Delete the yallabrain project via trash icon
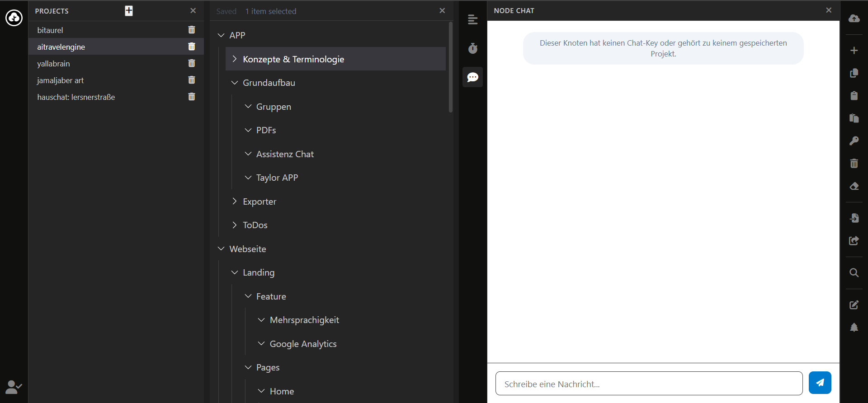 click(192, 63)
